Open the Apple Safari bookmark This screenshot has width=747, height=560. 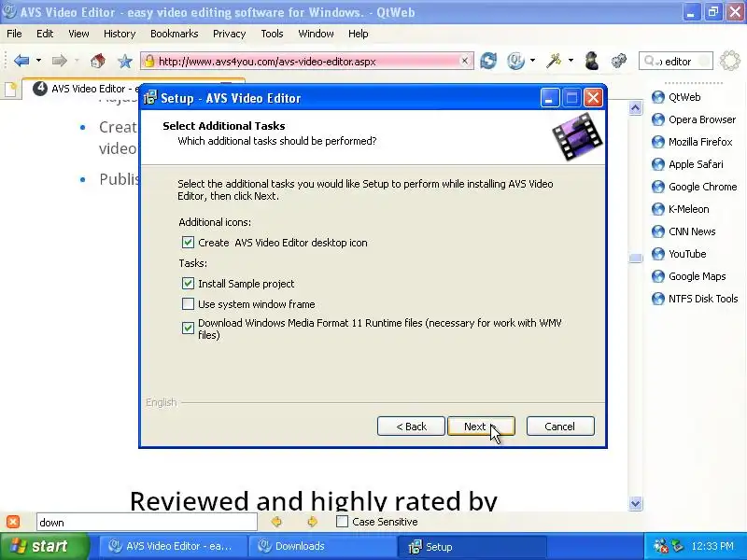pyautogui.click(x=687, y=164)
